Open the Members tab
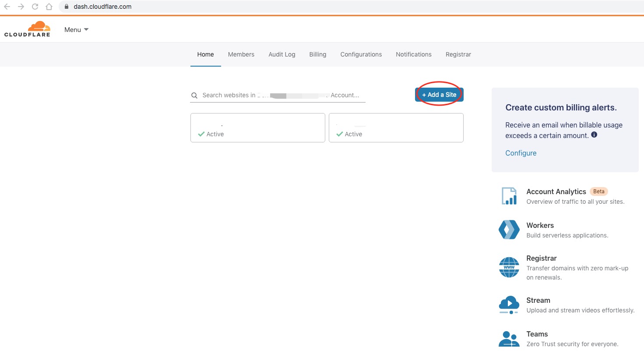Image resolution: width=644 pixels, height=358 pixels. pyautogui.click(x=241, y=54)
